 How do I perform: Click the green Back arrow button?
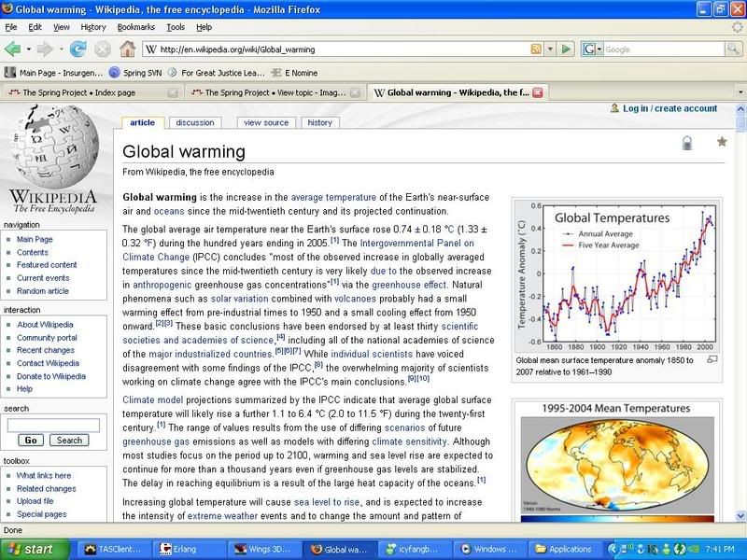(x=12, y=49)
